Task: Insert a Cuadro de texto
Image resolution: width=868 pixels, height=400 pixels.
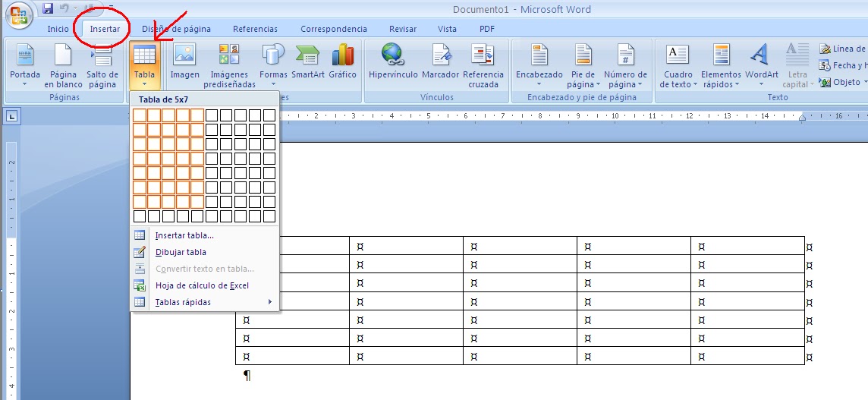Action: click(x=678, y=65)
